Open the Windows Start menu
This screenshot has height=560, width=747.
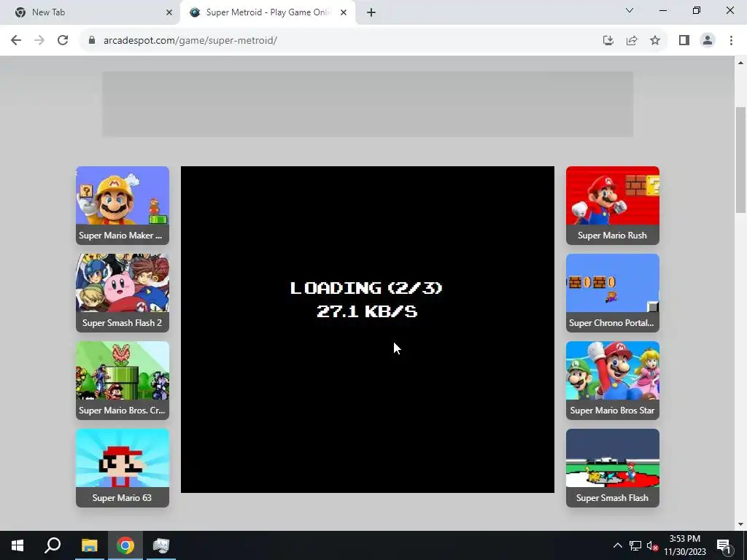pos(18,545)
